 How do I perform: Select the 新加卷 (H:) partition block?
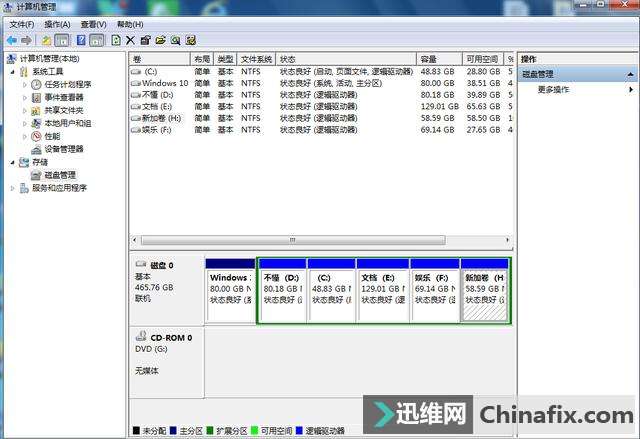pos(484,290)
